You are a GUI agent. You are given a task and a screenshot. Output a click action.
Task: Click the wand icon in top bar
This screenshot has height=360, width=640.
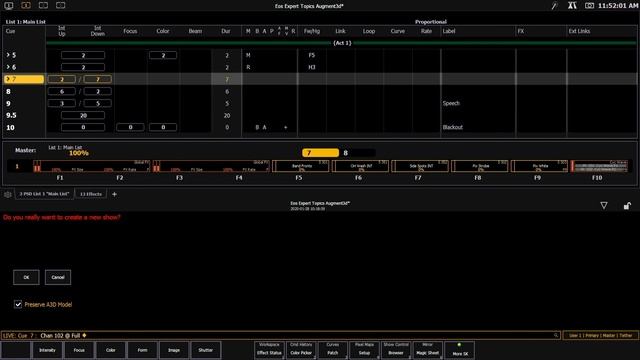554,6
